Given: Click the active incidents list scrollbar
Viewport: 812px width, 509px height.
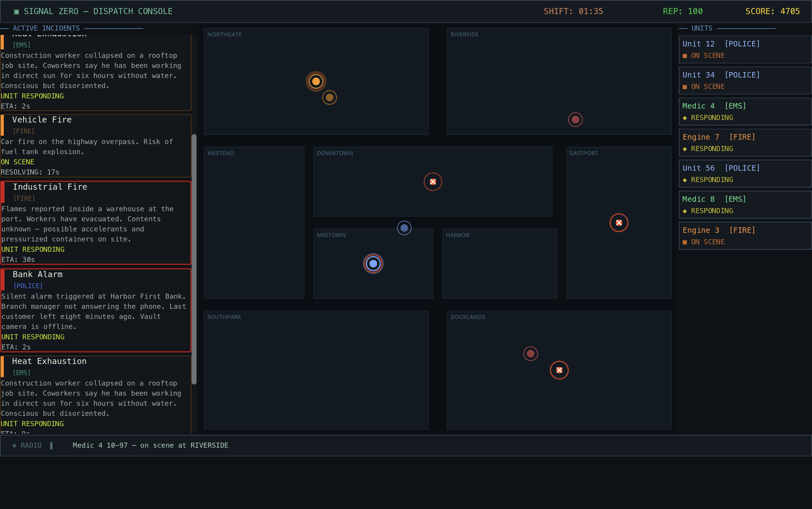Looking at the screenshot, I should tap(194, 259).
